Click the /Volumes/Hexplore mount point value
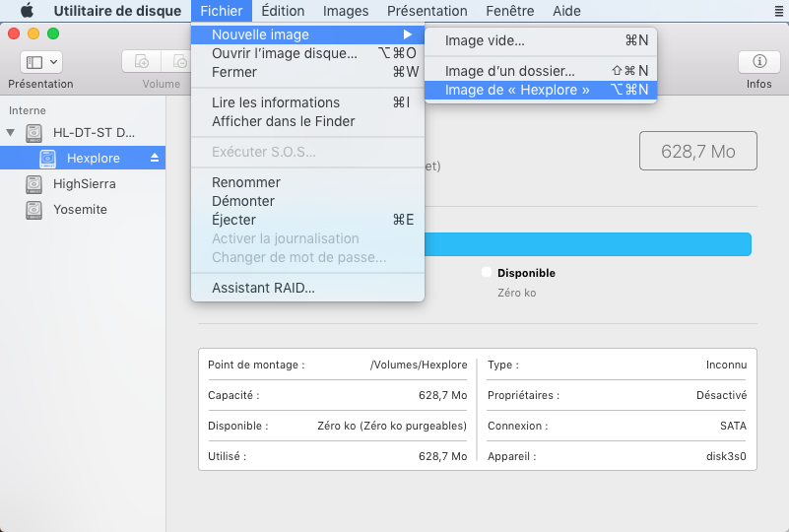 pyautogui.click(x=419, y=365)
